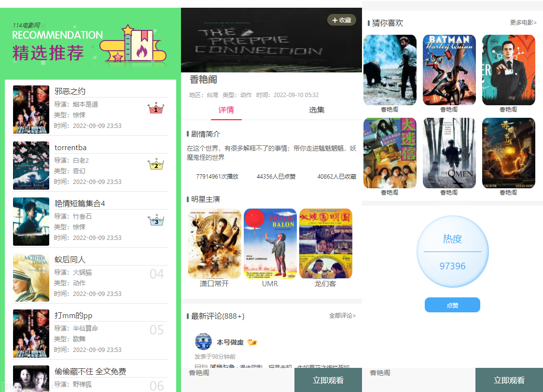Image resolution: width=543 pixels, height=392 pixels.
Task: Click the director line 导演：白老2
Action: (71, 160)
